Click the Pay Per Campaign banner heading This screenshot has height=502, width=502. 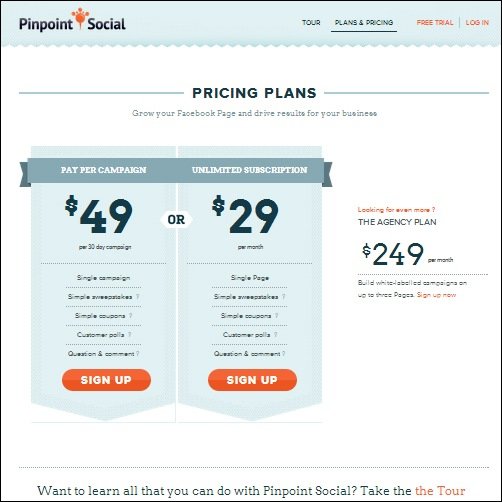pos(103,170)
